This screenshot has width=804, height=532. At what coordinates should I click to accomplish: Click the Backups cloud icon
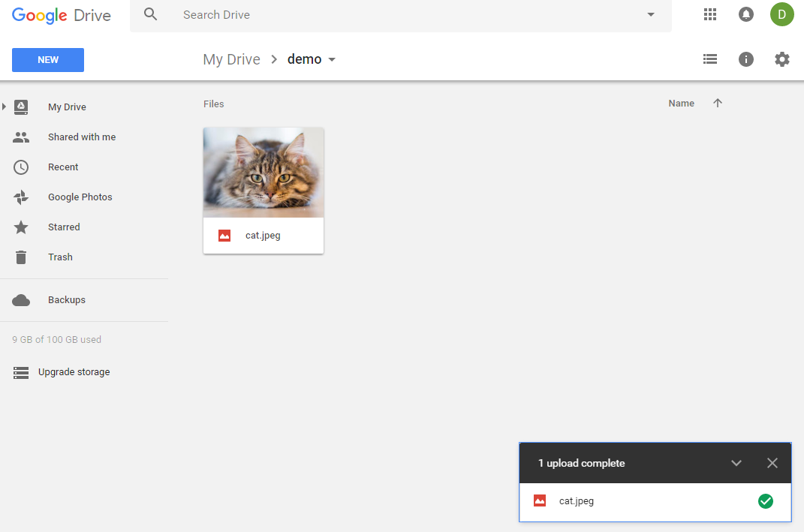click(x=21, y=300)
